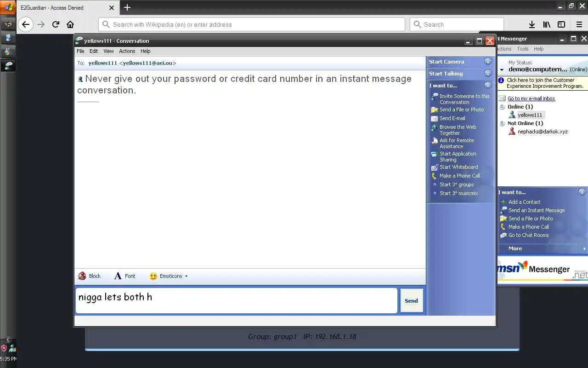The image size is (588, 368).
Task: Click the browser Search field
Action: (457, 24)
